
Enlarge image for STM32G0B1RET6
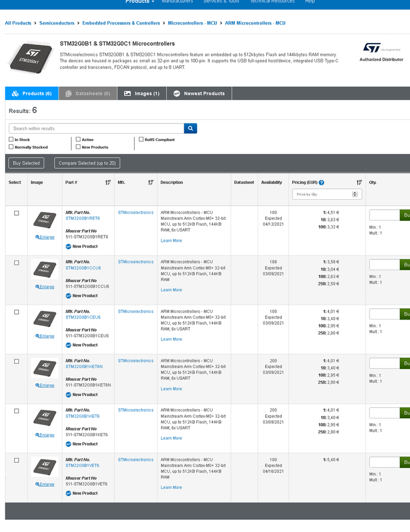point(45,237)
